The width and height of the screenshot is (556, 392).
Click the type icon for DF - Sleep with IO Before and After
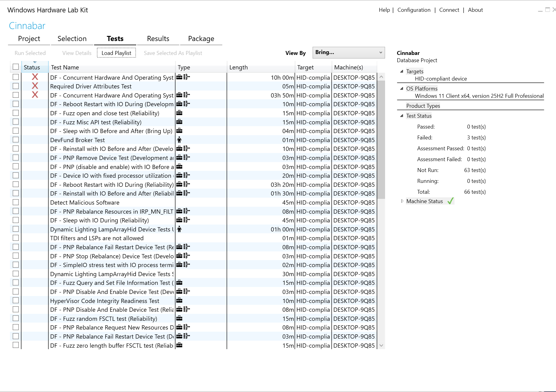tap(179, 131)
